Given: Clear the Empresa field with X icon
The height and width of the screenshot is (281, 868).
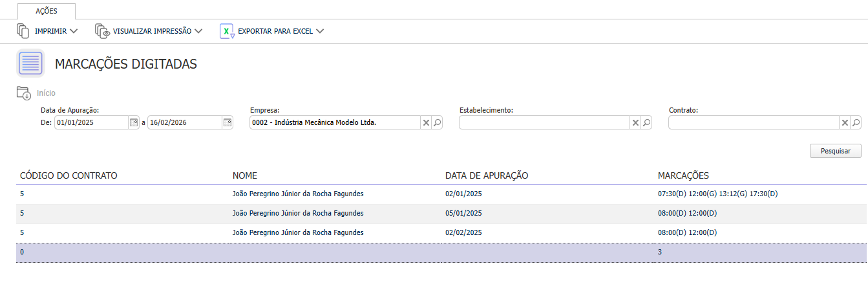Looking at the screenshot, I should (426, 122).
